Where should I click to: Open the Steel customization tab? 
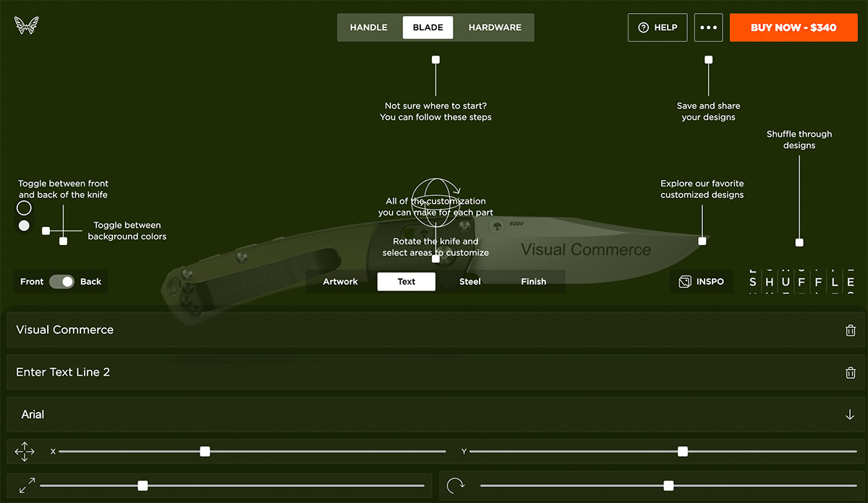click(470, 282)
